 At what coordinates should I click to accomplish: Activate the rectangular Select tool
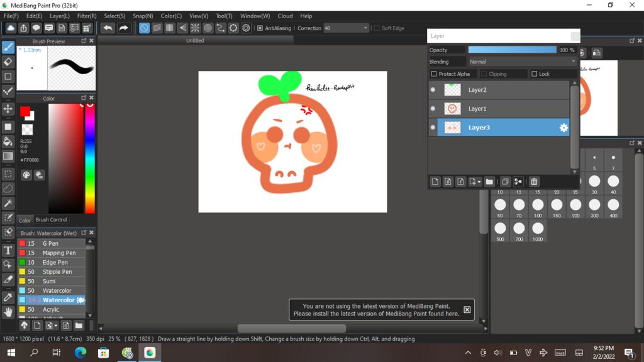click(x=8, y=174)
